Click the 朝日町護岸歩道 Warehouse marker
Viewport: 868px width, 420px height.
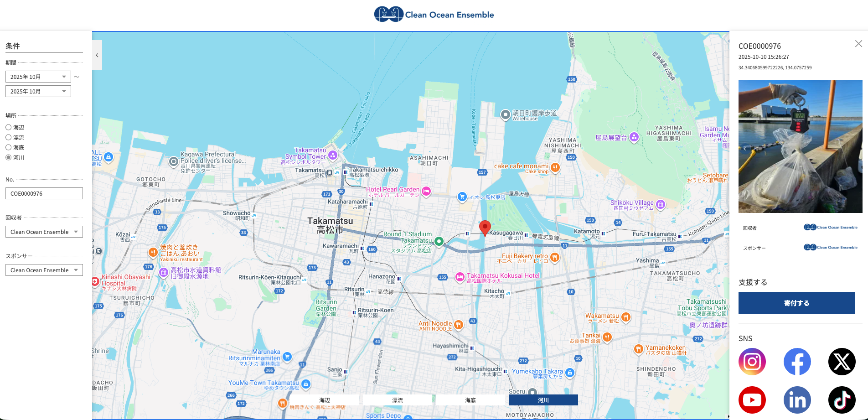click(x=505, y=115)
